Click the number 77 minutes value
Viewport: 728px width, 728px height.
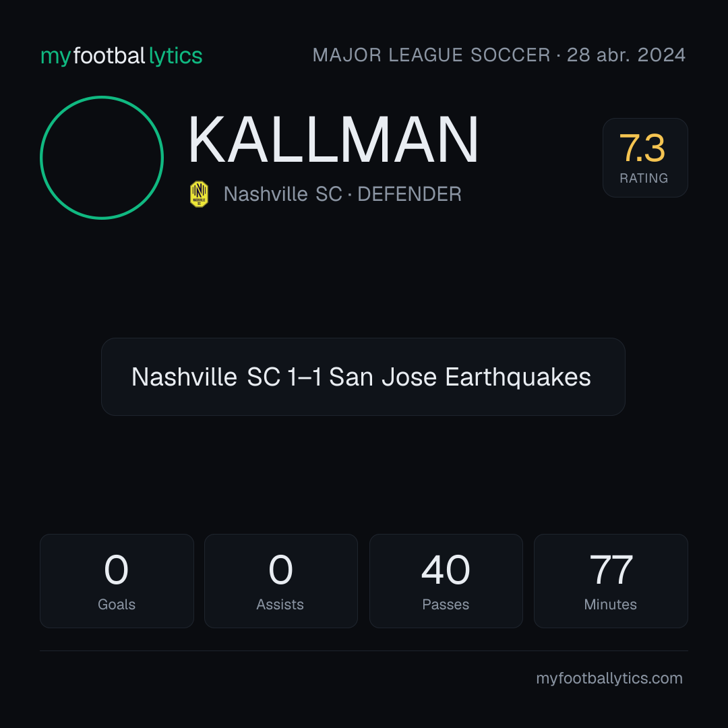(611, 570)
